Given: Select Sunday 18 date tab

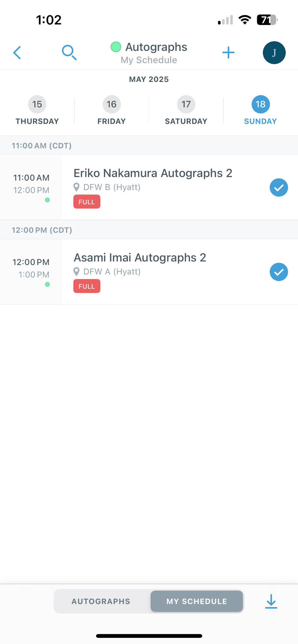Looking at the screenshot, I should coord(261,110).
